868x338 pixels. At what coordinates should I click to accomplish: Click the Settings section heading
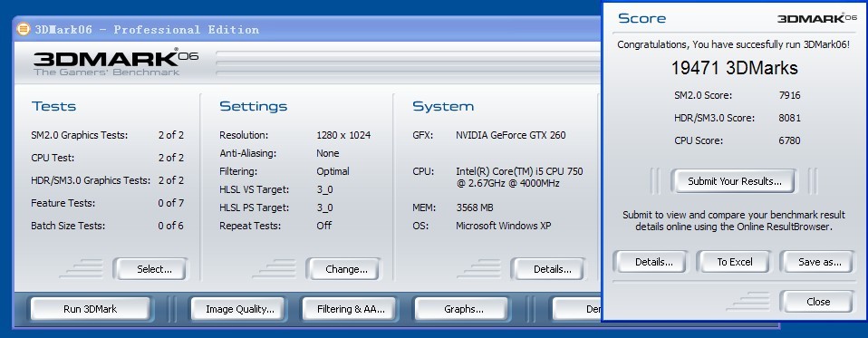[254, 106]
